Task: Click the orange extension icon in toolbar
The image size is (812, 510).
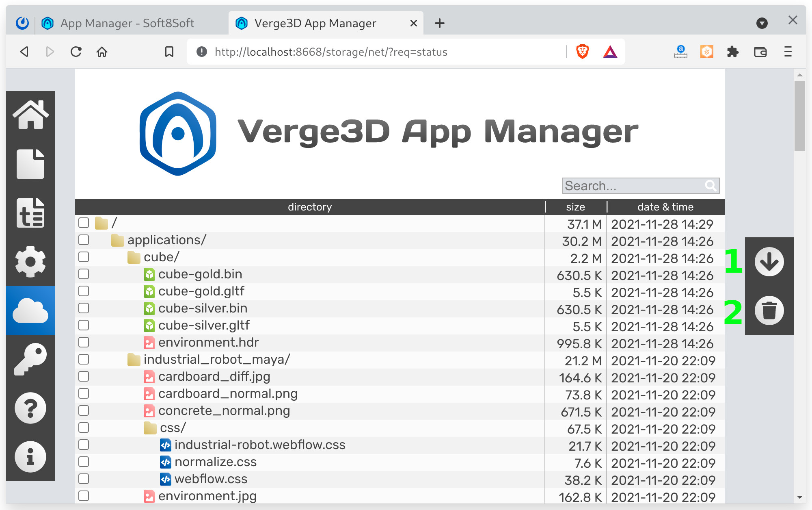Action: [707, 52]
